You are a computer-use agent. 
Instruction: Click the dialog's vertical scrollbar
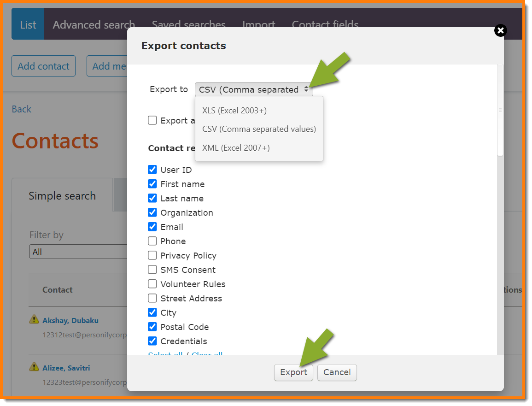click(500, 110)
